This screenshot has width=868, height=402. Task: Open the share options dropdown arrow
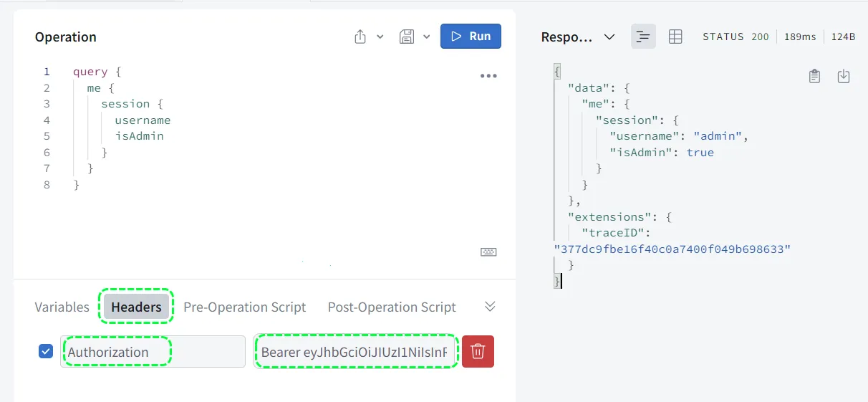click(x=380, y=37)
